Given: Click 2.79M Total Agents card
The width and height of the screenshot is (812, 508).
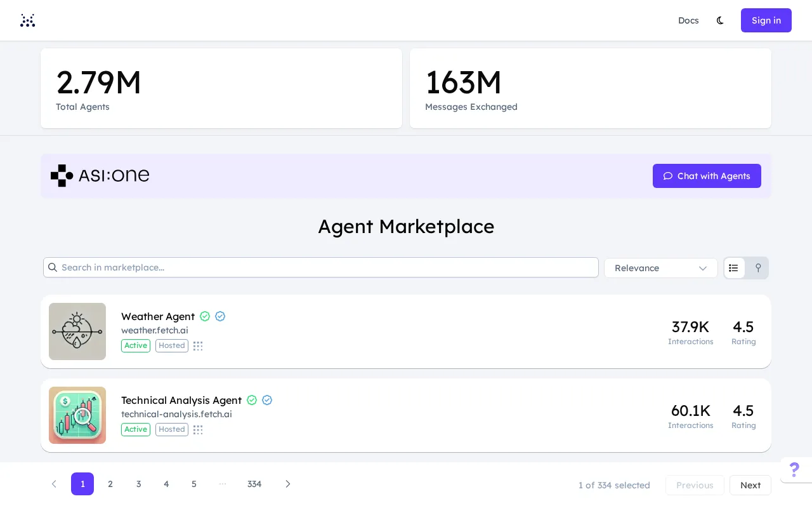Looking at the screenshot, I should [x=221, y=88].
